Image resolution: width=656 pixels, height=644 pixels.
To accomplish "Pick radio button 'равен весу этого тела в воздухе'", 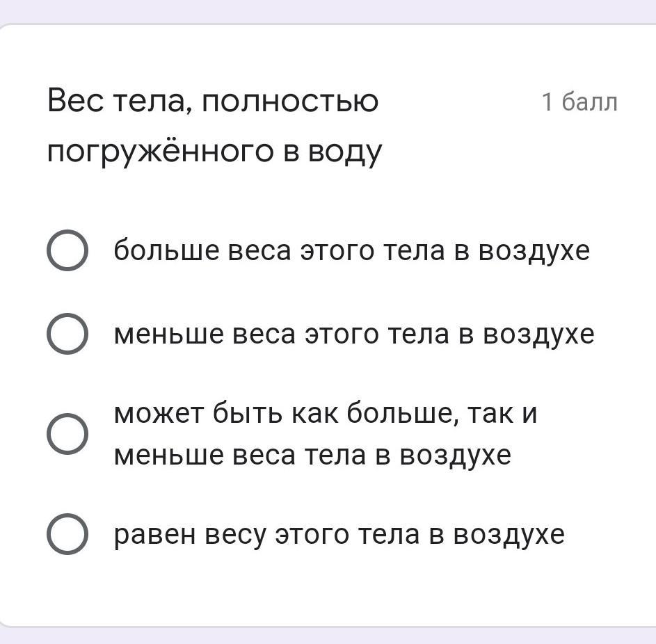I will [67, 534].
